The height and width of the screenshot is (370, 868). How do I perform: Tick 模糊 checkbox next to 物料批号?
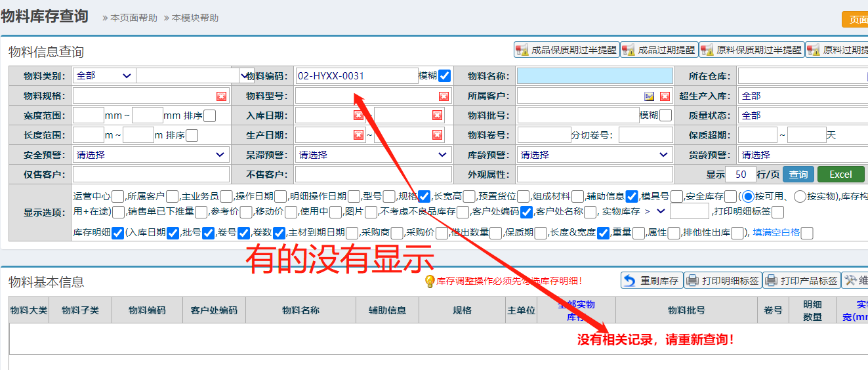point(665,115)
